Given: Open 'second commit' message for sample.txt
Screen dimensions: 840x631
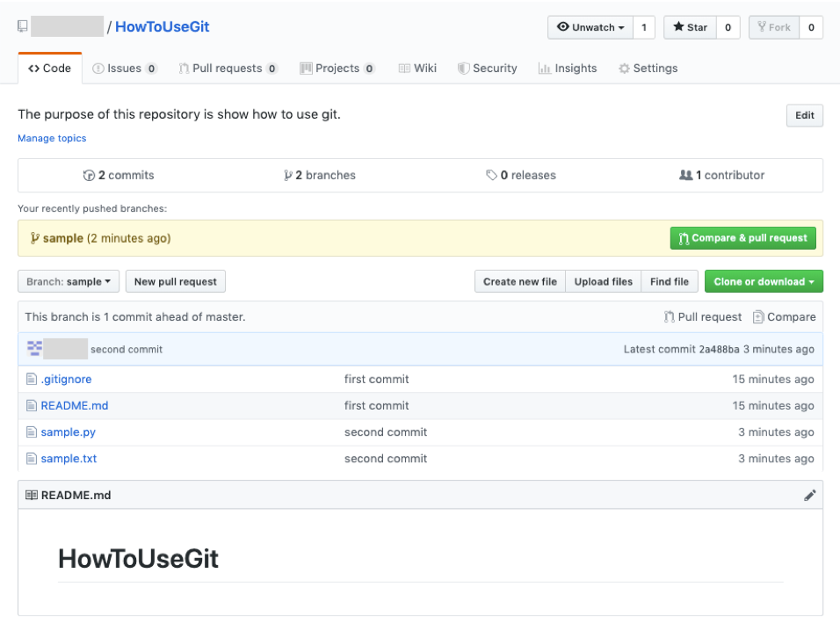Looking at the screenshot, I should point(386,459).
